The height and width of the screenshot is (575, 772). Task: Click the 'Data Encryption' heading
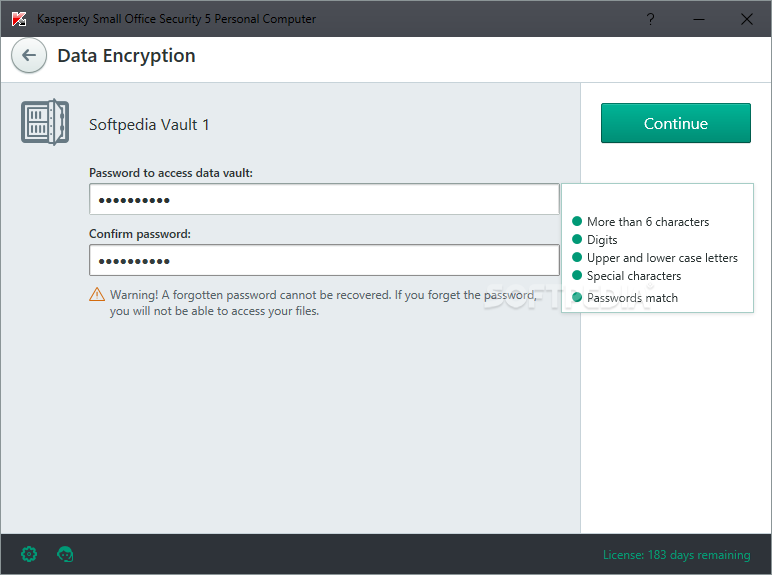point(127,56)
